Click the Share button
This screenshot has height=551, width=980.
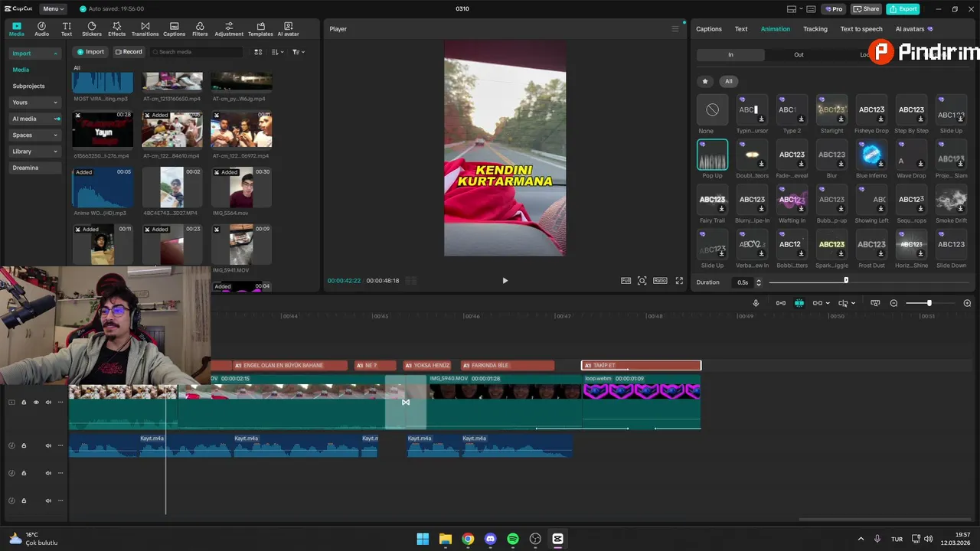pyautogui.click(x=867, y=9)
